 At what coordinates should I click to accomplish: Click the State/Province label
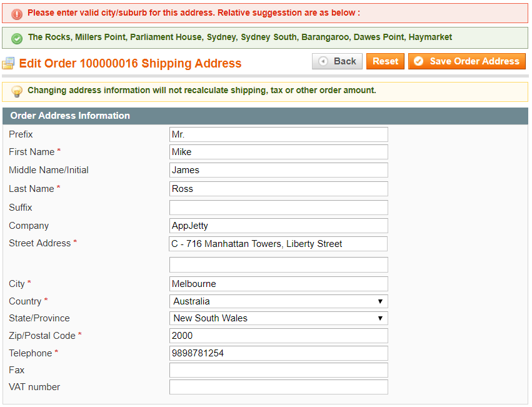[39, 318]
